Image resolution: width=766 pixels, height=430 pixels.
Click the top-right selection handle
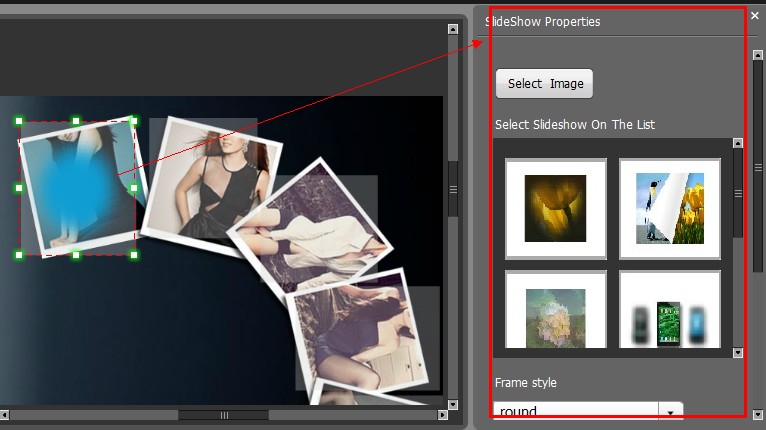(134, 121)
